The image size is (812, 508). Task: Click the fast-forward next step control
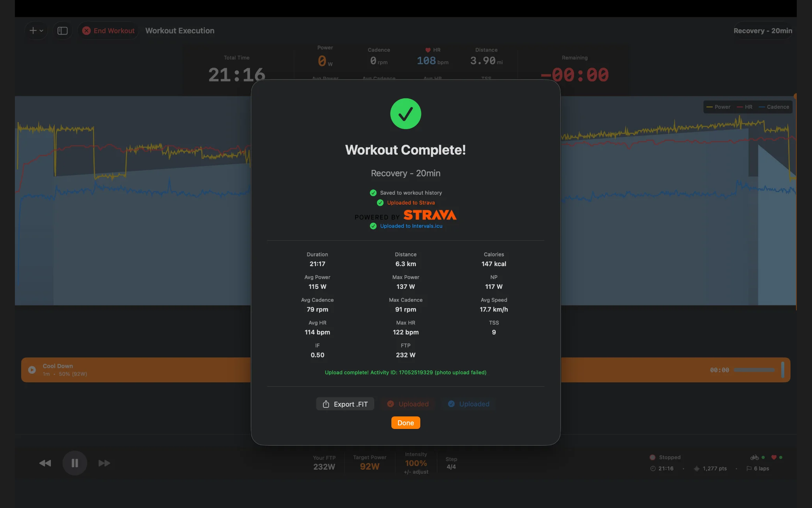pos(104,463)
